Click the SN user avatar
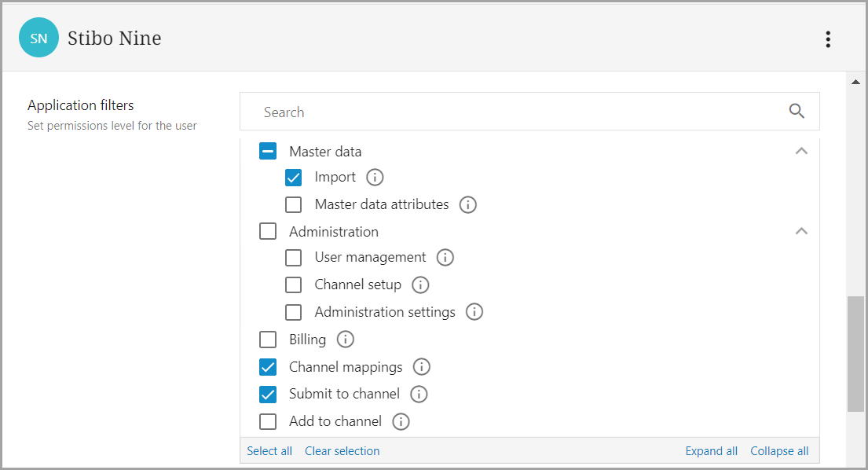 point(38,38)
